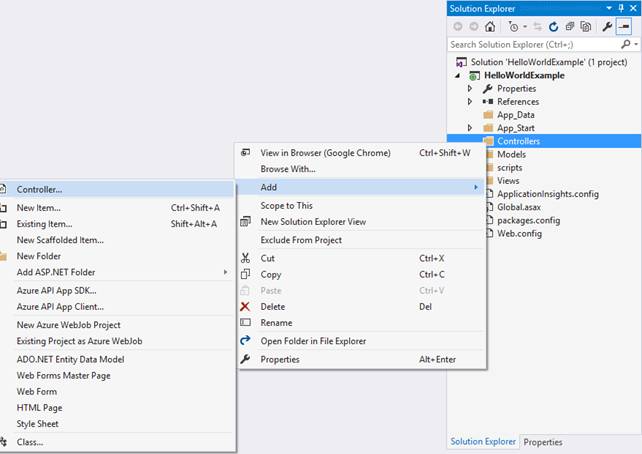The image size is (642, 454).
Task: Toggle the Pending Changes Filter clock button
Action: click(514, 27)
